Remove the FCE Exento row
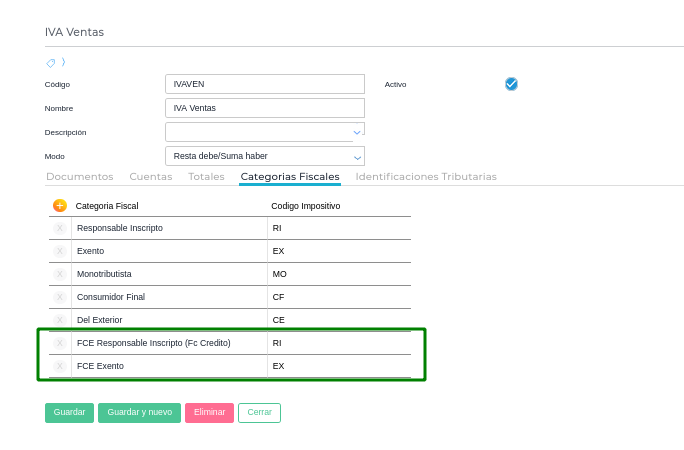 60,366
